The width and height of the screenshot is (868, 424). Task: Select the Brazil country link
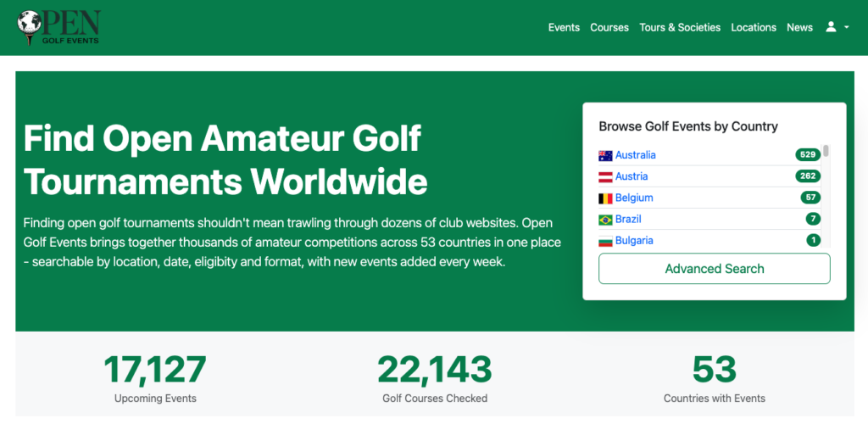tap(628, 219)
